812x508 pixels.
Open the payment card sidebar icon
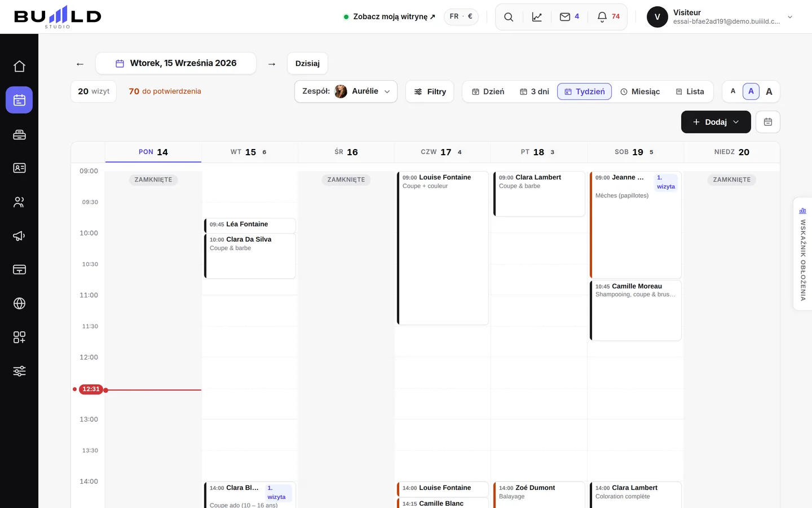pyautogui.click(x=19, y=269)
